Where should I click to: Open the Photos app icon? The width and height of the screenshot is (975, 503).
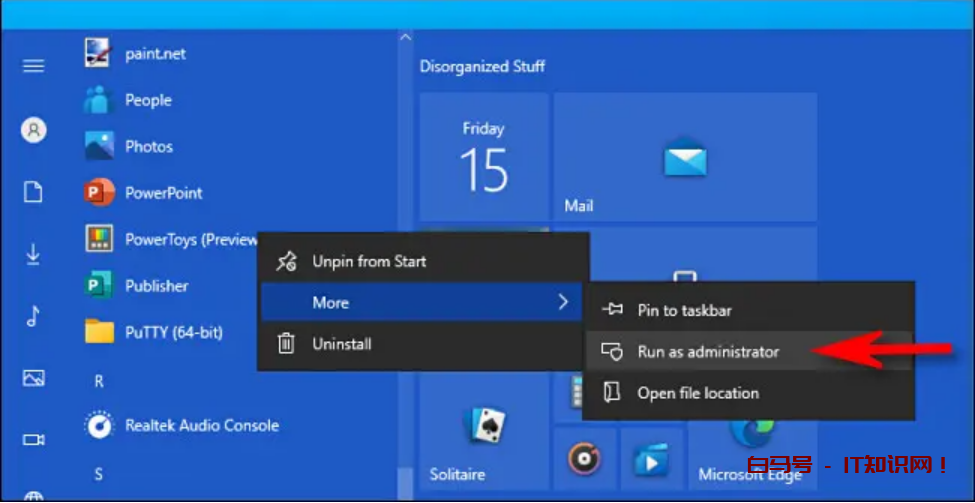tap(98, 147)
